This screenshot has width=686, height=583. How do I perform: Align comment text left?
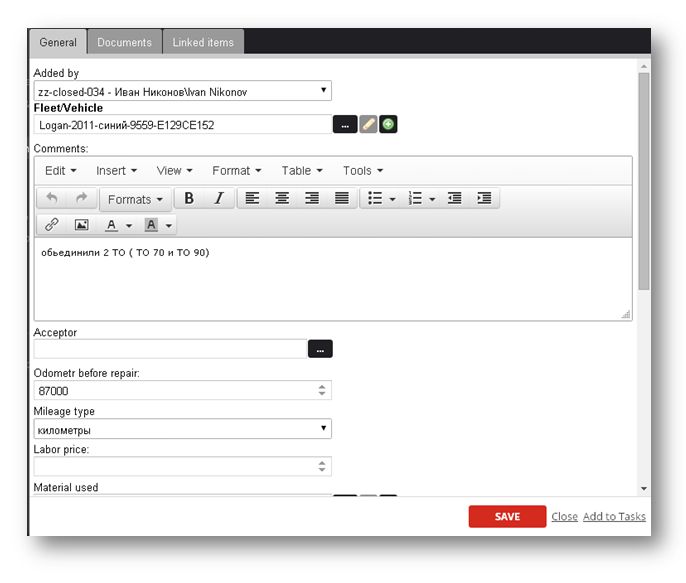(x=252, y=199)
